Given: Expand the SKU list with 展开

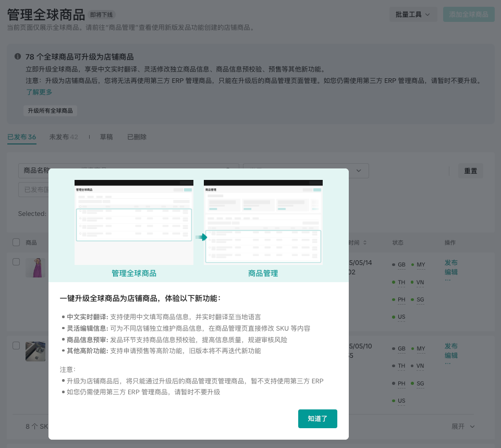Looking at the screenshot, I should pos(463,426).
